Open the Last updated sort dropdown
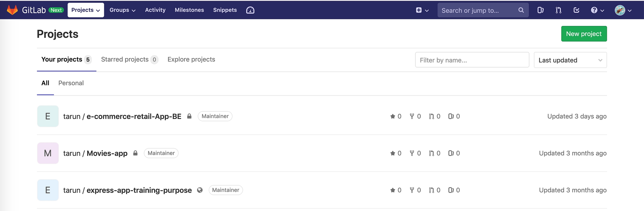This screenshot has height=211, width=644. pyautogui.click(x=570, y=60)
